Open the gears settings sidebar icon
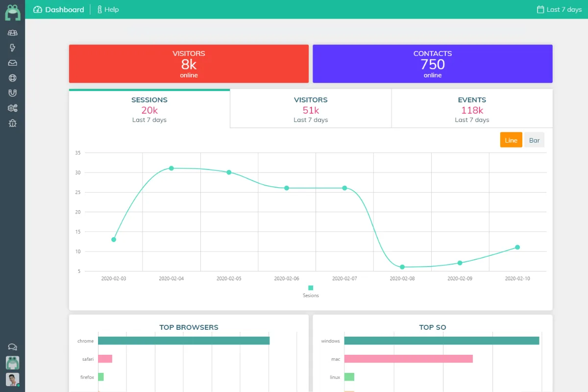588x392 pixels. (13, 108)
